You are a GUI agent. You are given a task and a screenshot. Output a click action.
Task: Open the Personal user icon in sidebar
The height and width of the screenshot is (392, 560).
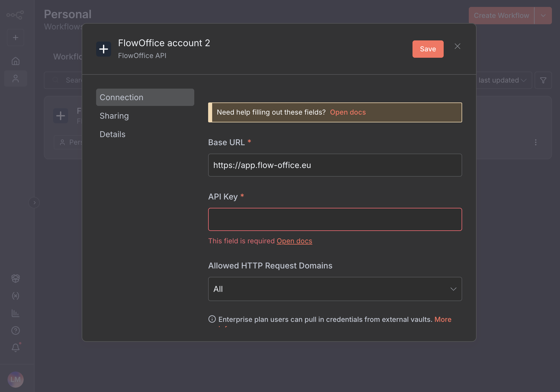(16, 79)
